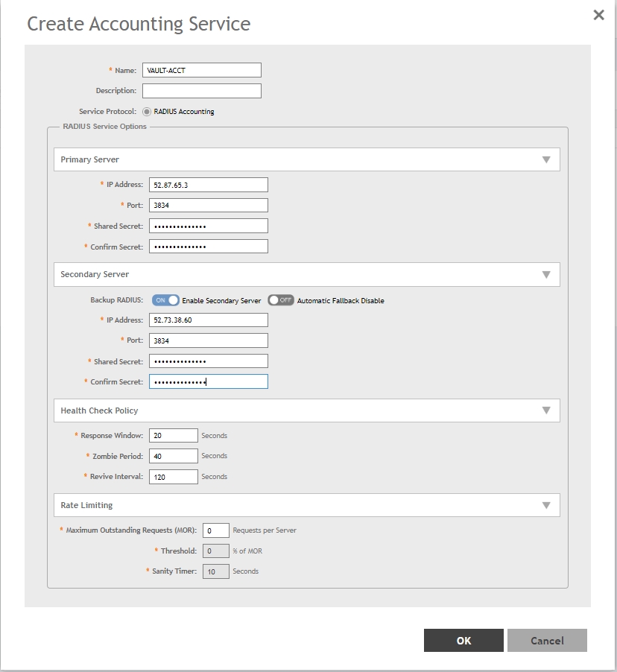This screenshot has width=617, height=672.
Task: Click the Response Window seconds field
Action: 173,435
